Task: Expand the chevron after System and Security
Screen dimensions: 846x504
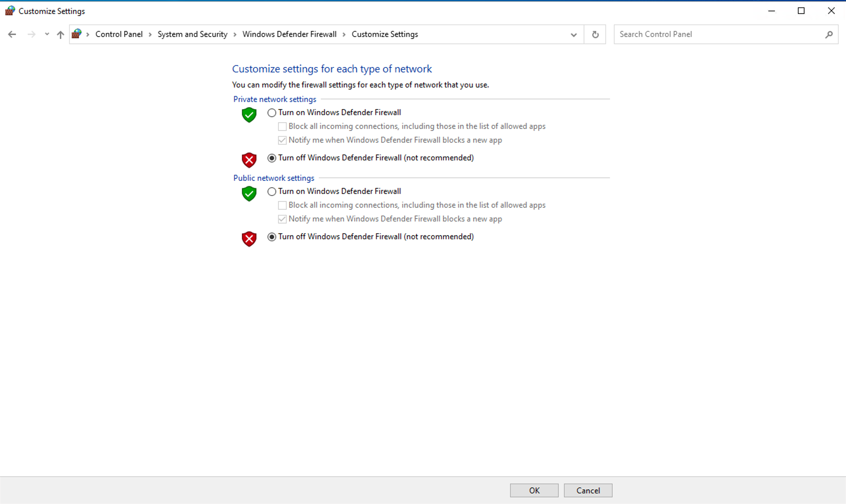Action: 234,34
